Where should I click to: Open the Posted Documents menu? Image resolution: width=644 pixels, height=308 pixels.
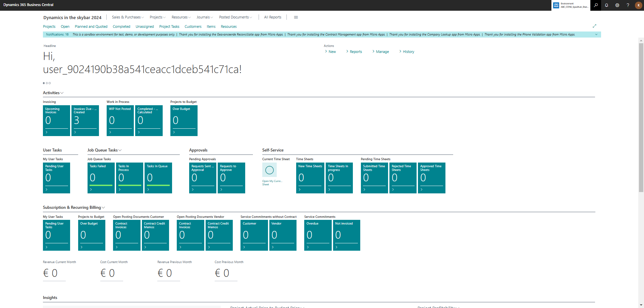click(235, 17)
